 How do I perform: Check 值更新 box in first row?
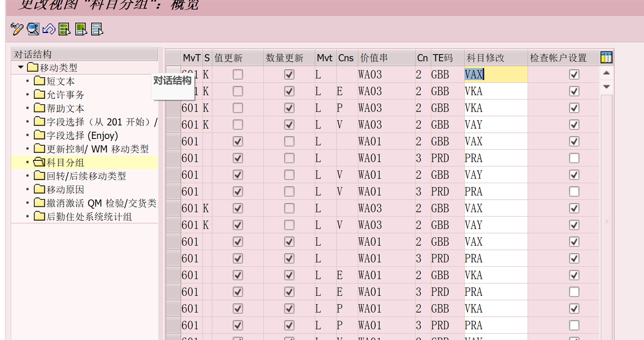[x=238, y=75]
